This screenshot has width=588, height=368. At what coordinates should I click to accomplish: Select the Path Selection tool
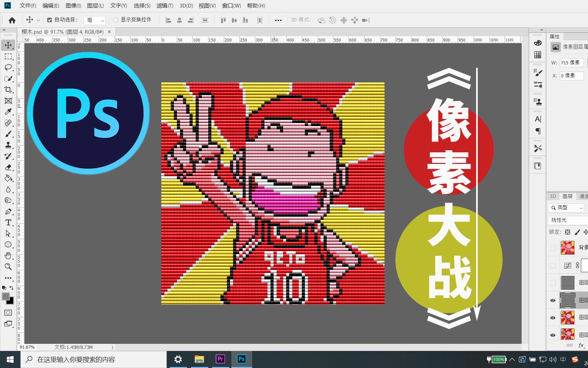tap(8, 234)
